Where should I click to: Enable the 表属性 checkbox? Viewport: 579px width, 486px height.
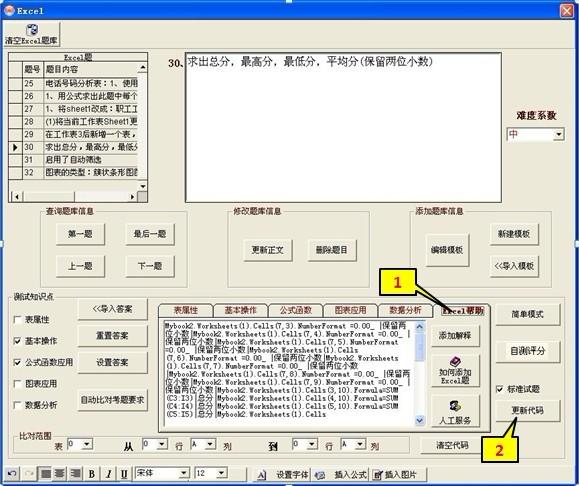pyautogui.click(x=17, y=319)
